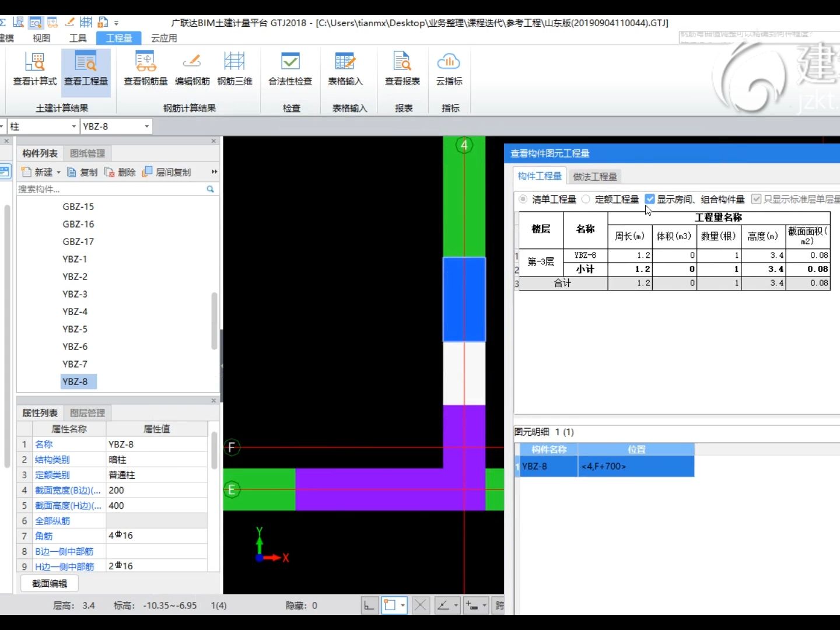Image resolution: width=840 pixels, height=630 pixels.
Task: Click 删除 in component list toolbar
Action: tap(120, 172)
